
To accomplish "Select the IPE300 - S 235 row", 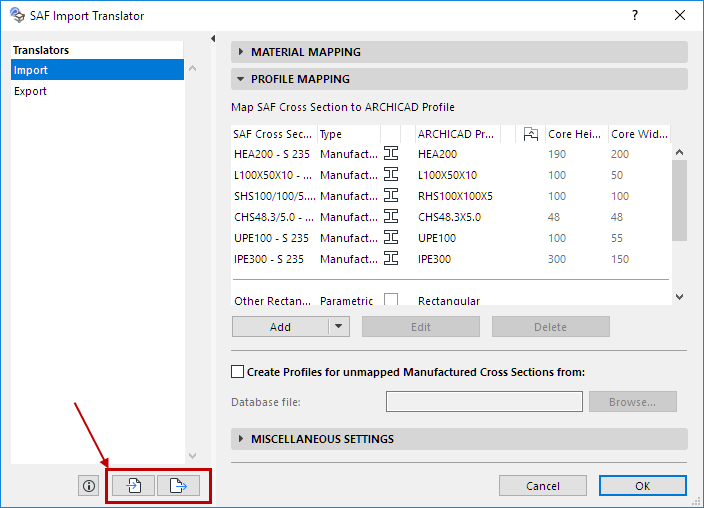I will (451, 259).
